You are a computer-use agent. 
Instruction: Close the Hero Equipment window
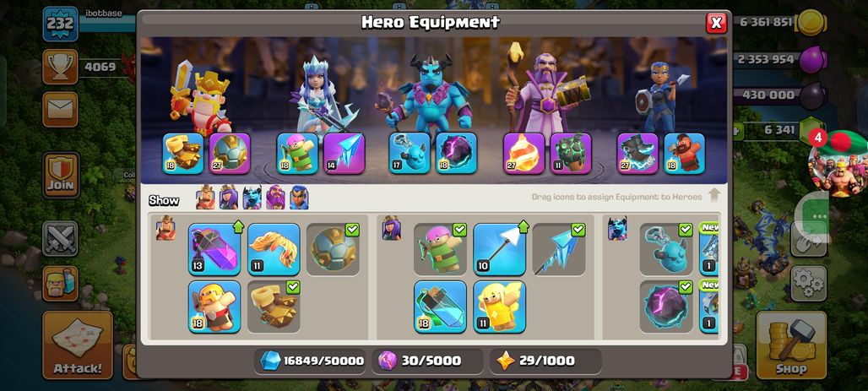(x=716, y=23)
